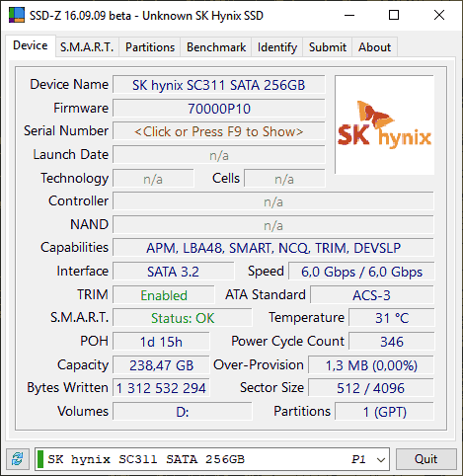463x476 pixels.
Task: Click the POH value 1d 15h
Action: [x=161, y=342]
